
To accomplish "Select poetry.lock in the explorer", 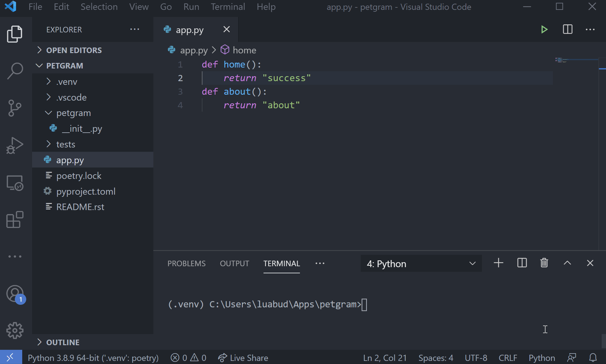I will [x=79, y=176].
